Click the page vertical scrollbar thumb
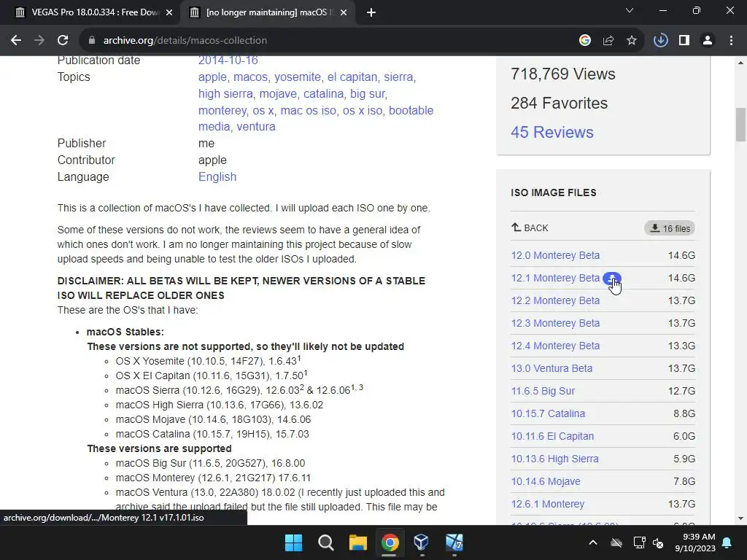747x560 pixels. pyautogui.click(x=740, y=125)
